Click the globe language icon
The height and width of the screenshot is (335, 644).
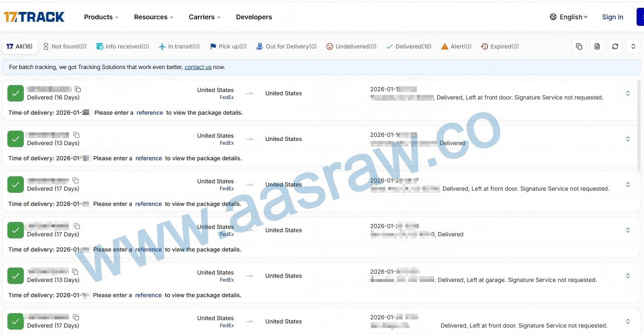(553, 17)
